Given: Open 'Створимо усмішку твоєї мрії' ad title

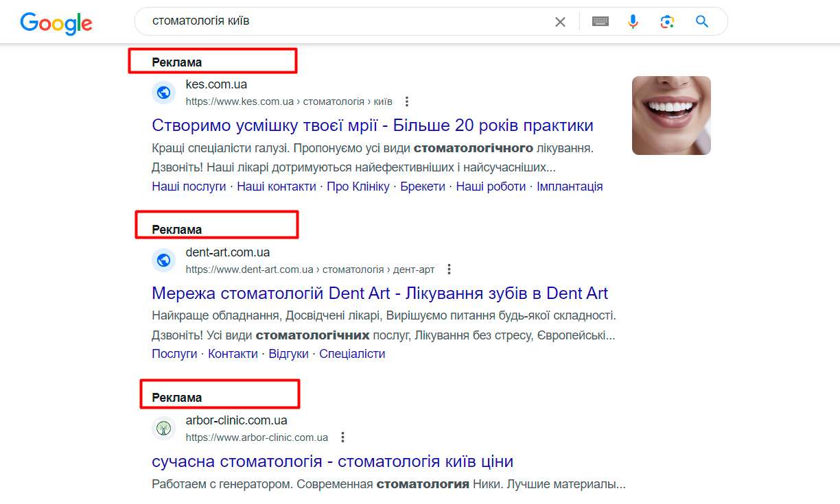Looking at the screenshot, I should (373, 126).
